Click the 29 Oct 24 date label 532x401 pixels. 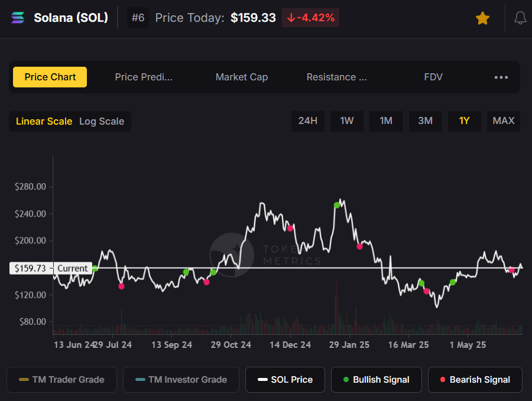231,345
